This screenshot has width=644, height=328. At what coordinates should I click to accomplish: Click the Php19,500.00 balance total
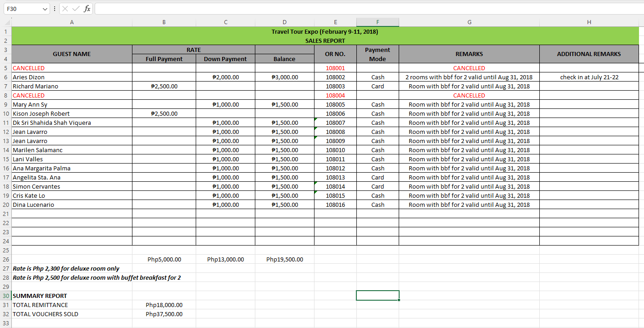click(284, 259)
